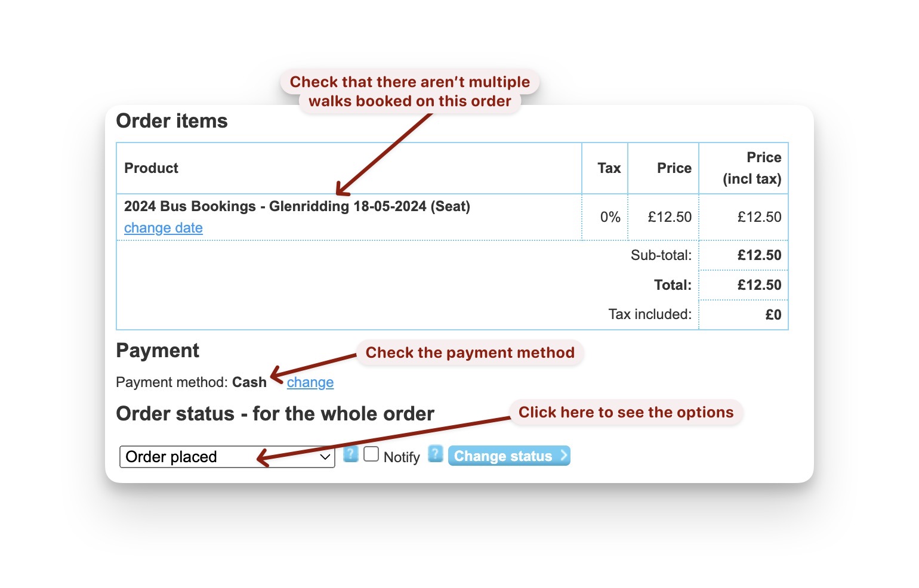Click the "Order items" heading
Image resolution: width=919 pixels, height=588 pixels.
[172, 120]
